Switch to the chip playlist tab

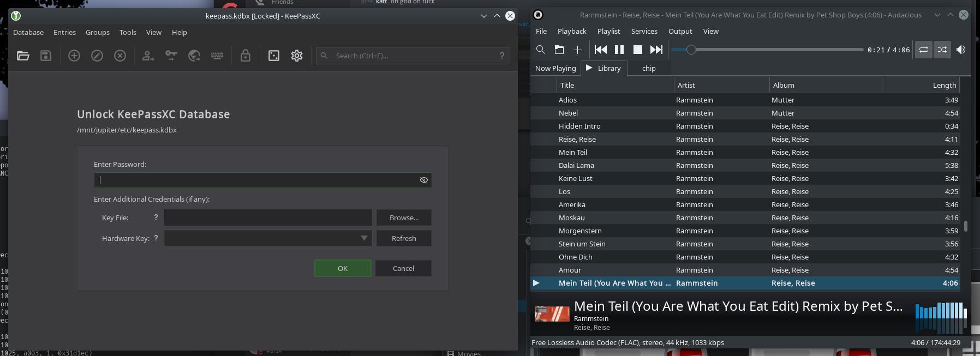[649, 68]
